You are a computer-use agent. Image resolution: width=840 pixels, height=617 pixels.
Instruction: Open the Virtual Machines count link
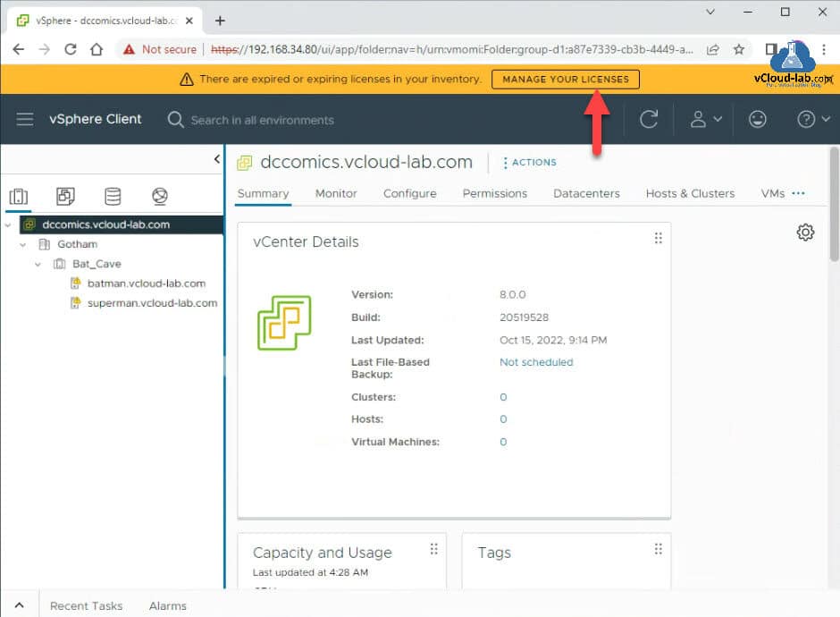[x=503, y=443]
